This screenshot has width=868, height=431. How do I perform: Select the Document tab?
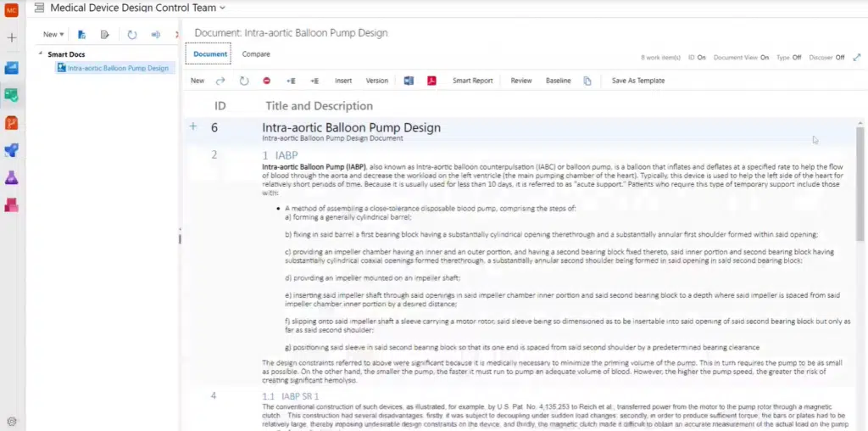(209, 54)
